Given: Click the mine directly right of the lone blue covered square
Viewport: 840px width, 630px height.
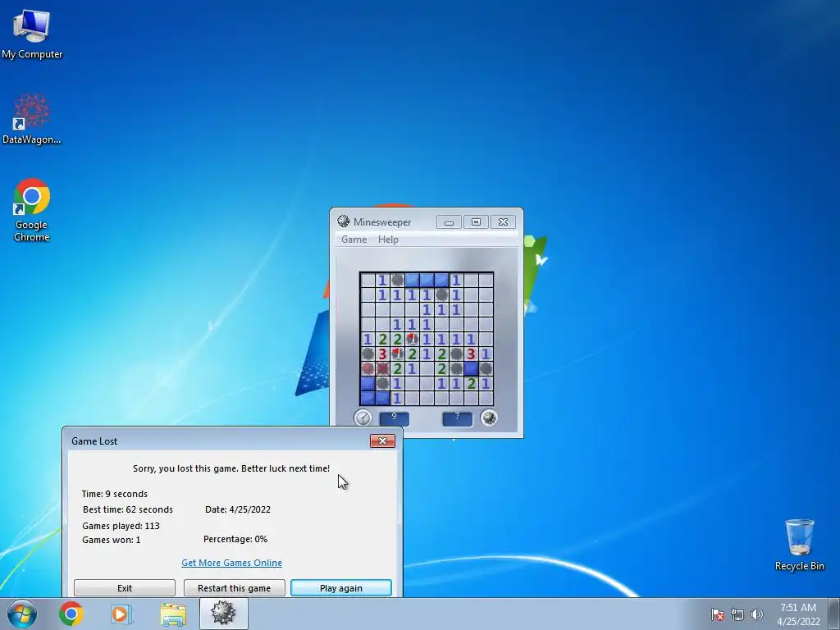Looking at the screenshot, I should pos(486,368).
